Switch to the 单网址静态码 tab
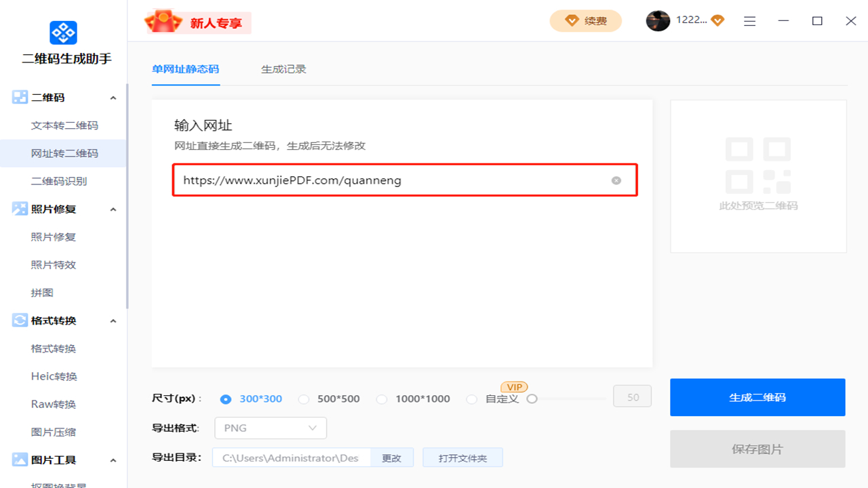Image resolution: width=868 pixels, height=488 pixels. point(186,68)
